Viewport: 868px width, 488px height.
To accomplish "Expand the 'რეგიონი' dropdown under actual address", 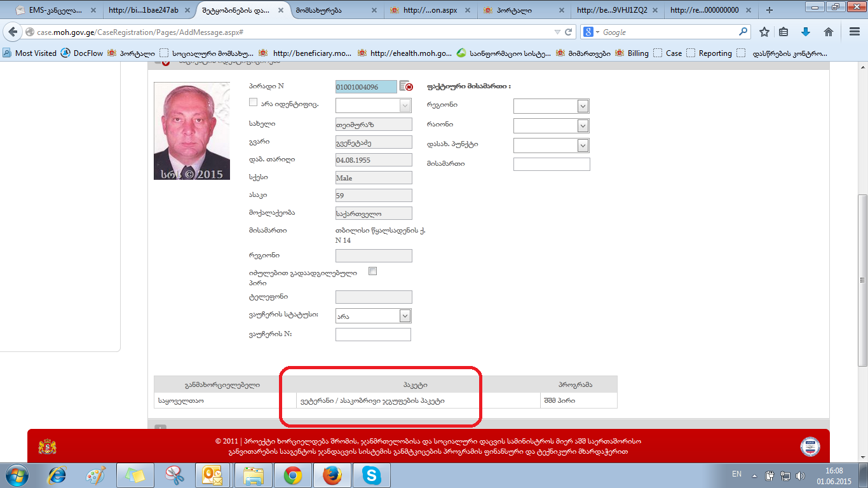I will coord(583,106).
